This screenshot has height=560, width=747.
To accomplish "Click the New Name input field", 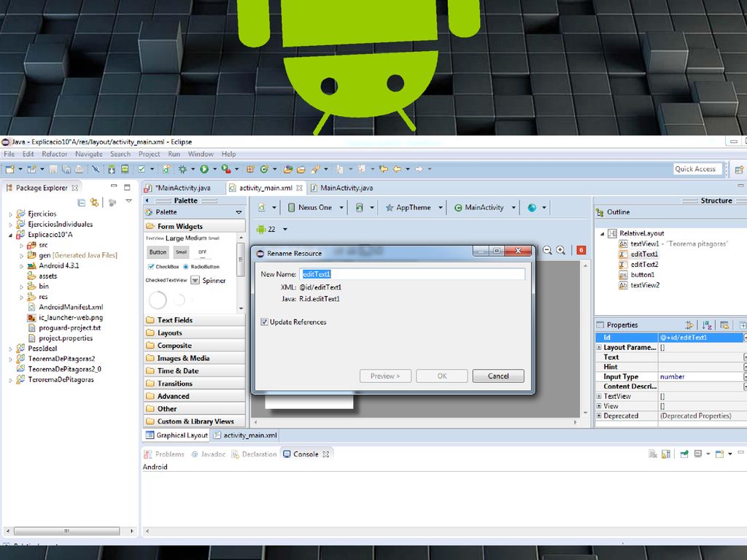I will click(x=412, y=274).
